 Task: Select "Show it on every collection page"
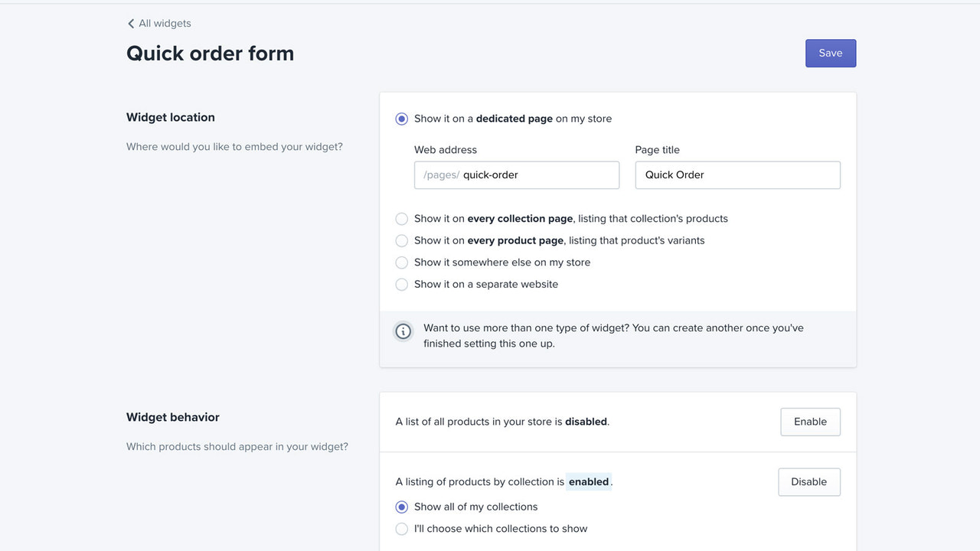[x=402, y=218]
